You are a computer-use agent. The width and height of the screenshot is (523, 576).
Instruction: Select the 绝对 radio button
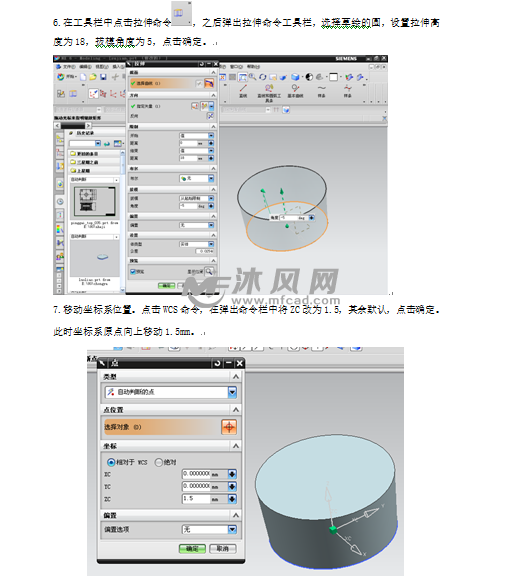click(x=159, y=462)
